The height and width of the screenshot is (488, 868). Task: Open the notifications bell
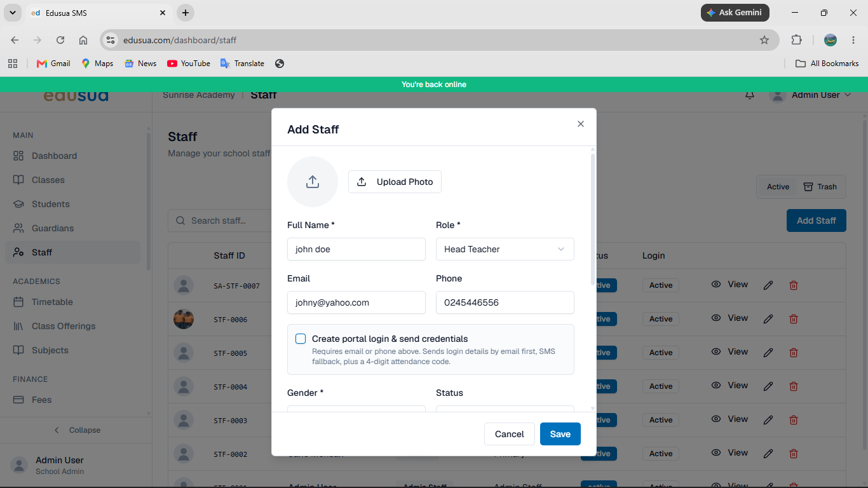750,95
